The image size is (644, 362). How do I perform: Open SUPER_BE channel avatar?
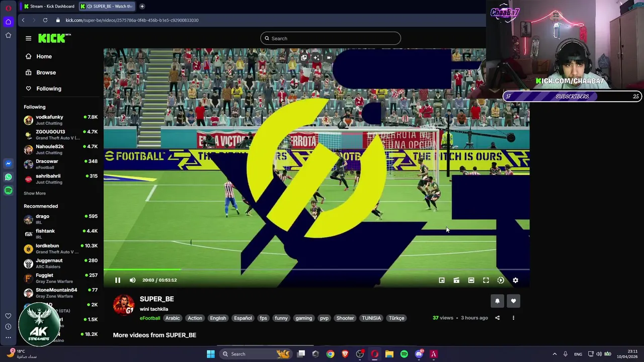click(x=124, y=305)
